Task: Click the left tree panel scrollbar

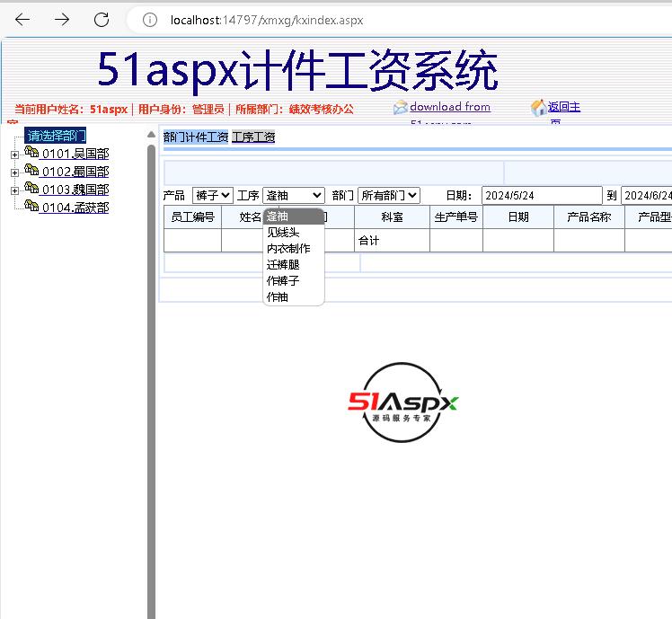Action: pyautogui.click(x=151, y=382)
